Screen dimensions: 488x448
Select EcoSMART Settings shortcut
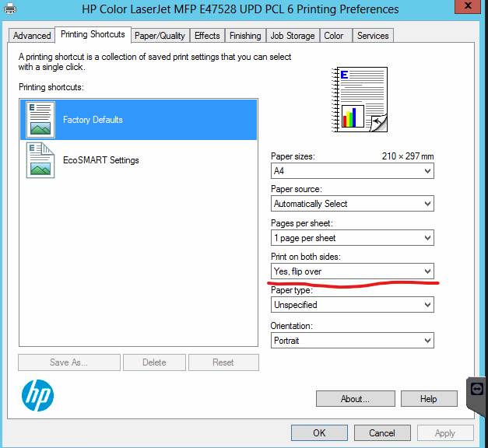click(139, 160)
